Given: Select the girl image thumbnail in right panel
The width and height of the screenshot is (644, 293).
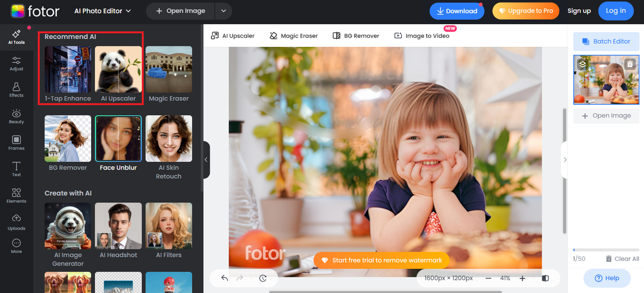Looking at the screenshot, I should point(606,79).
